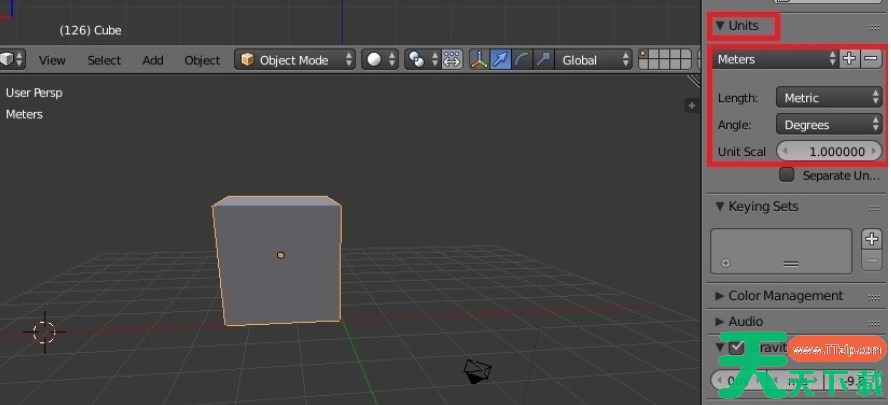
Task: Select the scale manipulator icon
Action: pyautogui.click(x=543, y=60)
